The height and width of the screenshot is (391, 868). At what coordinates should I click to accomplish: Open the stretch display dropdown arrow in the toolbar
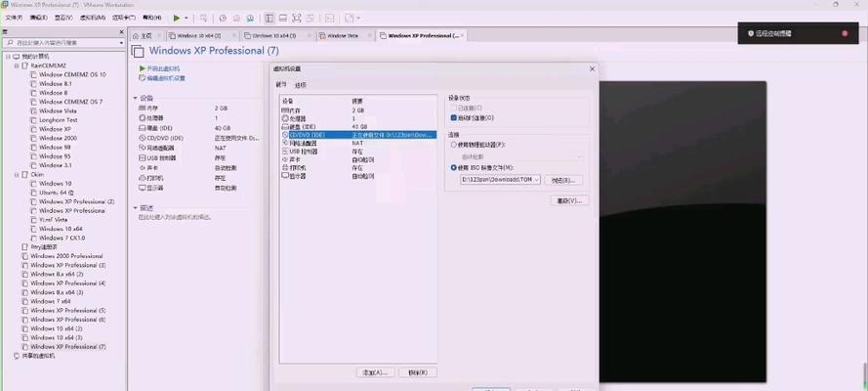click(358, 19)
